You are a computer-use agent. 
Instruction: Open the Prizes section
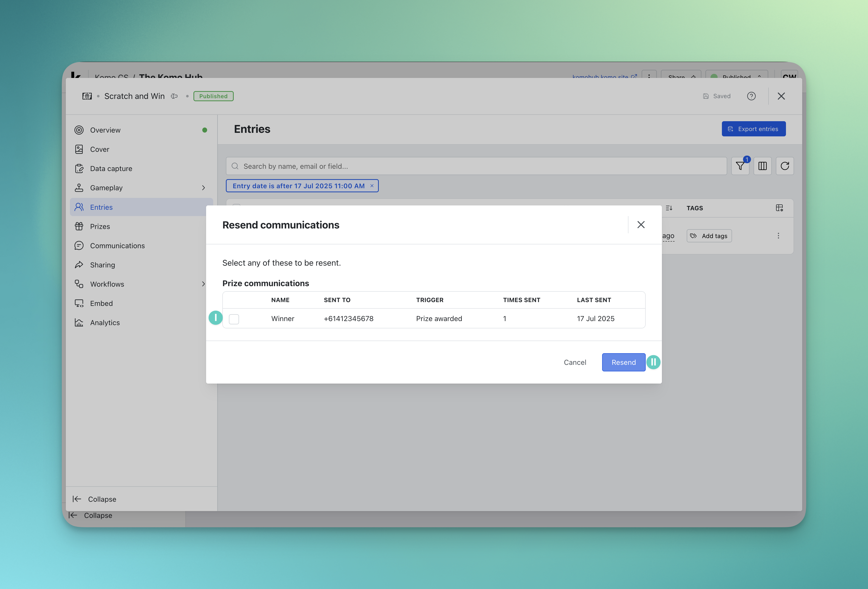[x=100, y=226]
